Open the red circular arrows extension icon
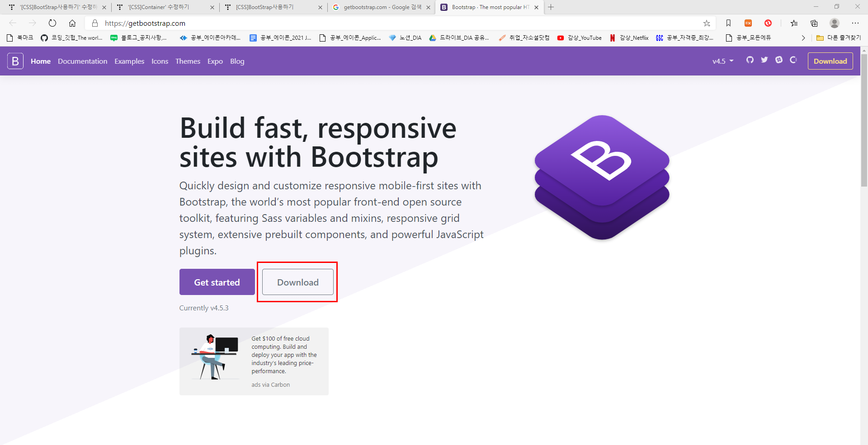This screenshot has width=868, height=445. (x=768, y=23)
